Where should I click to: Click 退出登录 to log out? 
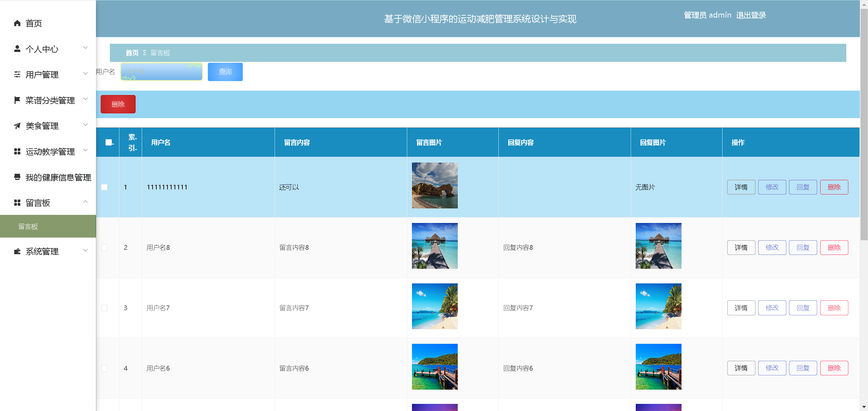[751, 15]
